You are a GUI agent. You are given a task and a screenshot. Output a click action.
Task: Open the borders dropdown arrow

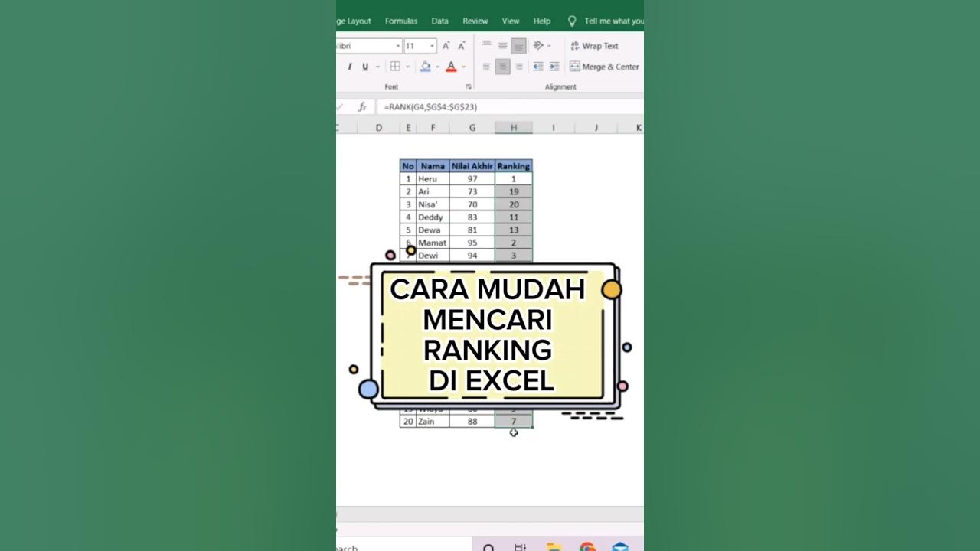click(407, 67)
